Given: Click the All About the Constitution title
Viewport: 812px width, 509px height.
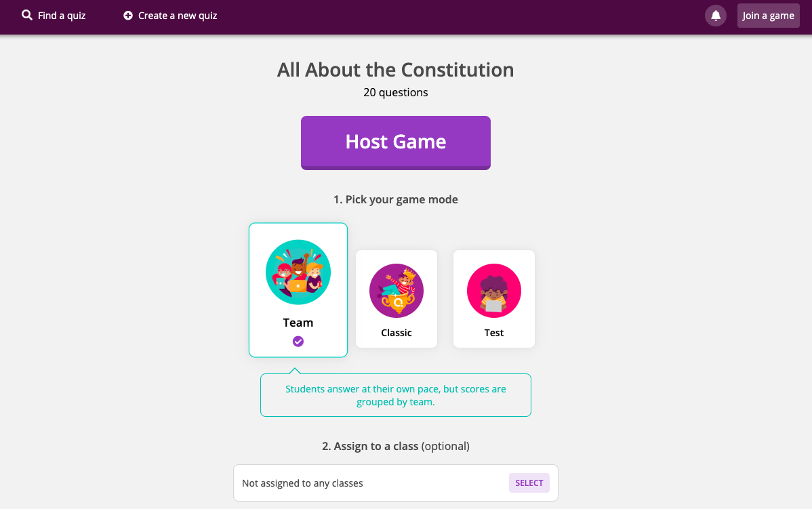Looking at the screenshot, I should pyautogui.click(x=396, y=70).
